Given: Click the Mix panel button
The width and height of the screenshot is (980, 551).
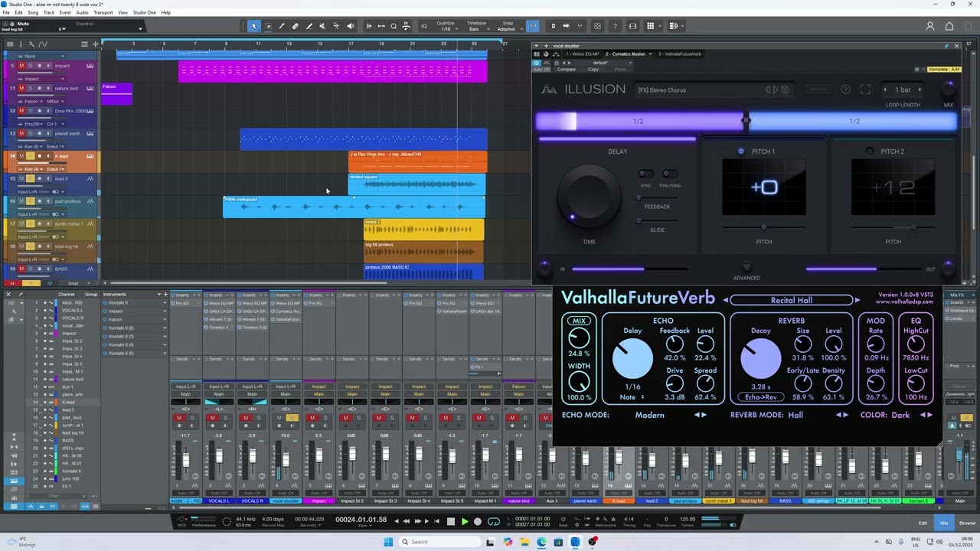Looking at the screenshot, I should 944,523.
